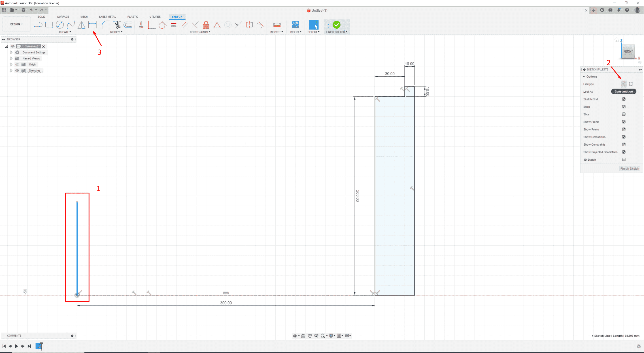
Task: Open the CONSTRAINTS dropdown menu
Action: point(200,32)
